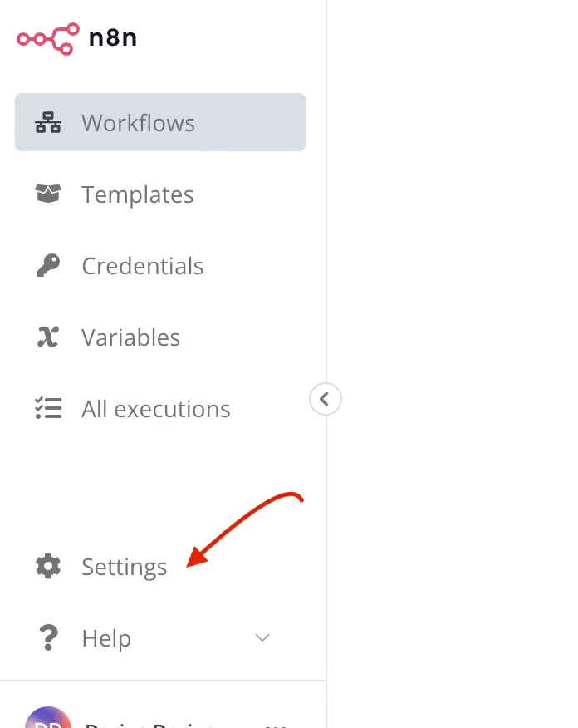This screenshot has width=578, height=728.
Task: Collapse the sidebar with the chevron button
Action: [325, 399]
